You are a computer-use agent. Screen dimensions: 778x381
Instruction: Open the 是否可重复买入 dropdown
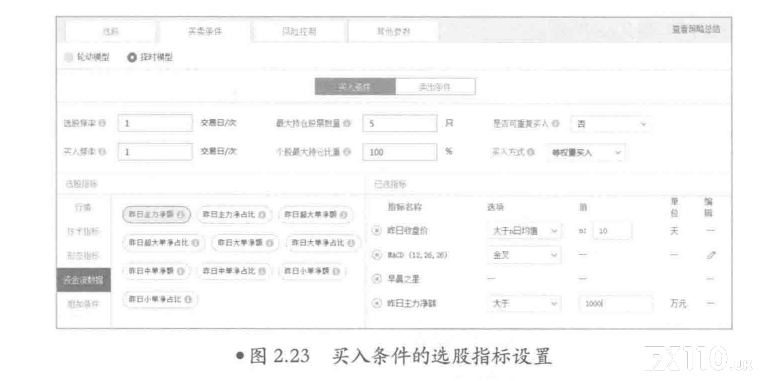click(x=611, y=124)
